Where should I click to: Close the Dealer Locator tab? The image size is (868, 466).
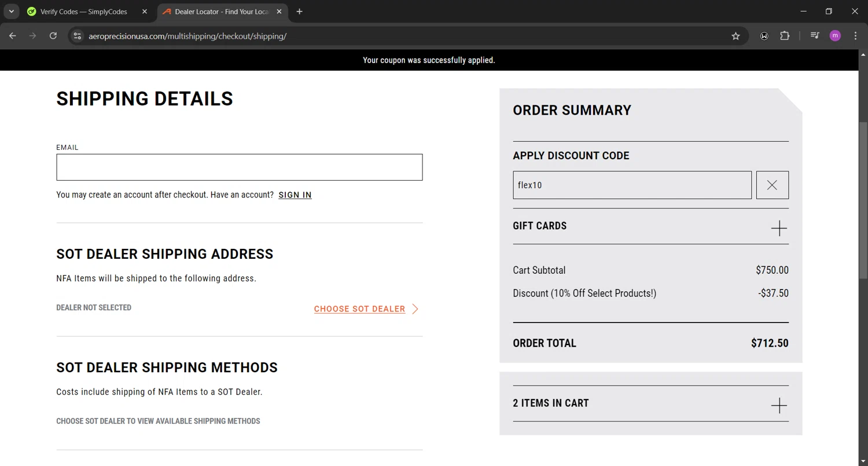coord(279,12)
